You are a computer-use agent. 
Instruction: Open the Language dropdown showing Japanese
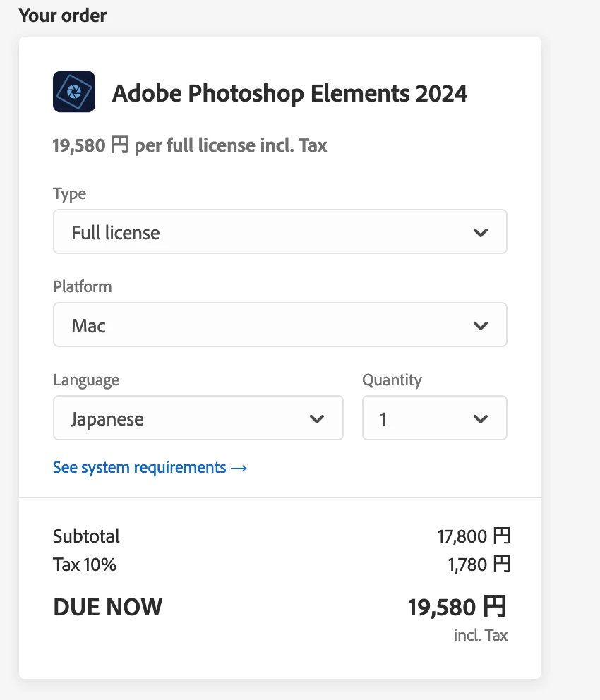click(198, 418)
